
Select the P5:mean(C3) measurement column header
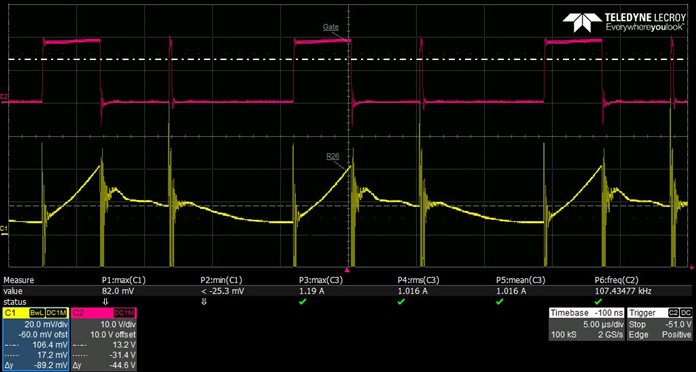coord(521,281)
